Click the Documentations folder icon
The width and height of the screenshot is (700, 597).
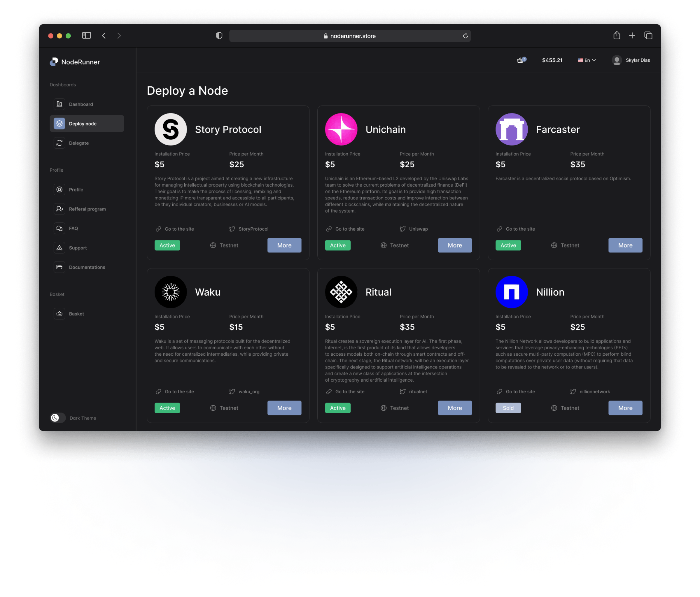click(x=60, y=267)
